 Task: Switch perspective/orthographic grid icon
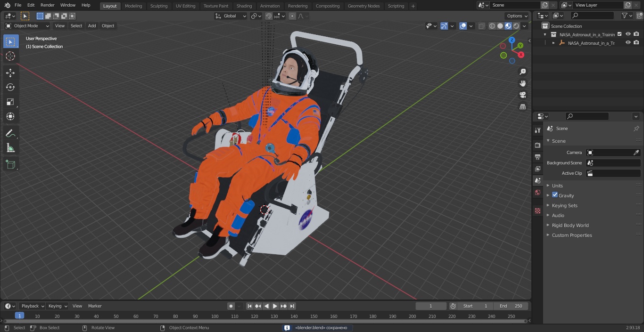(x=522, y=107)
